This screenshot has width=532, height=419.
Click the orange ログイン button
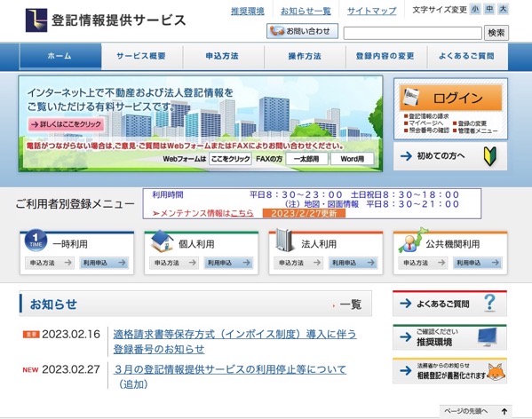click(x=450, y=98)
